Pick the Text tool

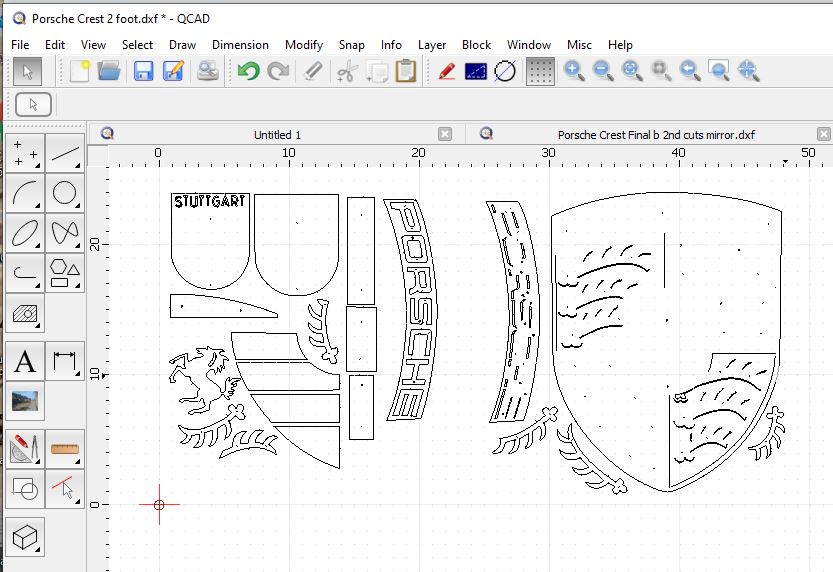(x=26, y=360)
